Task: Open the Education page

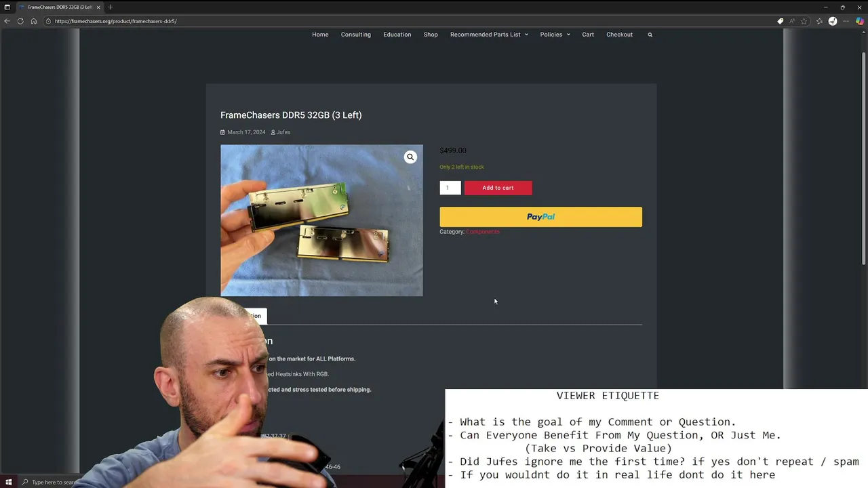Action: click(x=397, y=35)
